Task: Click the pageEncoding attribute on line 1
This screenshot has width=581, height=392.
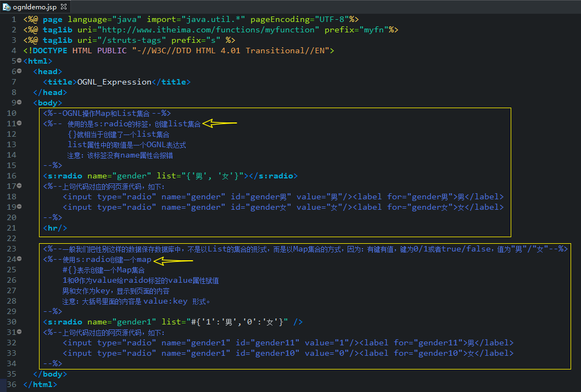Action: tap(280, 19)
